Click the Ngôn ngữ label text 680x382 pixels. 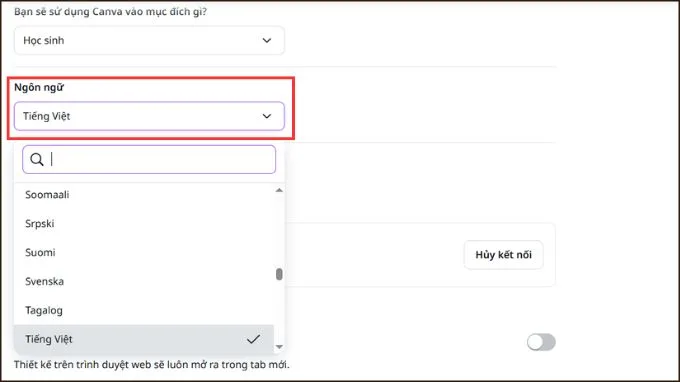point(39,87)
